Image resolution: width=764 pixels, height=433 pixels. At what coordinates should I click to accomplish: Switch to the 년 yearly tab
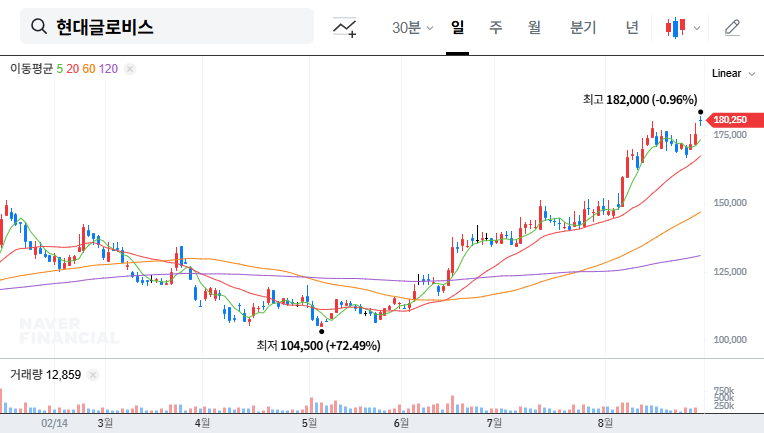[632, 27]
